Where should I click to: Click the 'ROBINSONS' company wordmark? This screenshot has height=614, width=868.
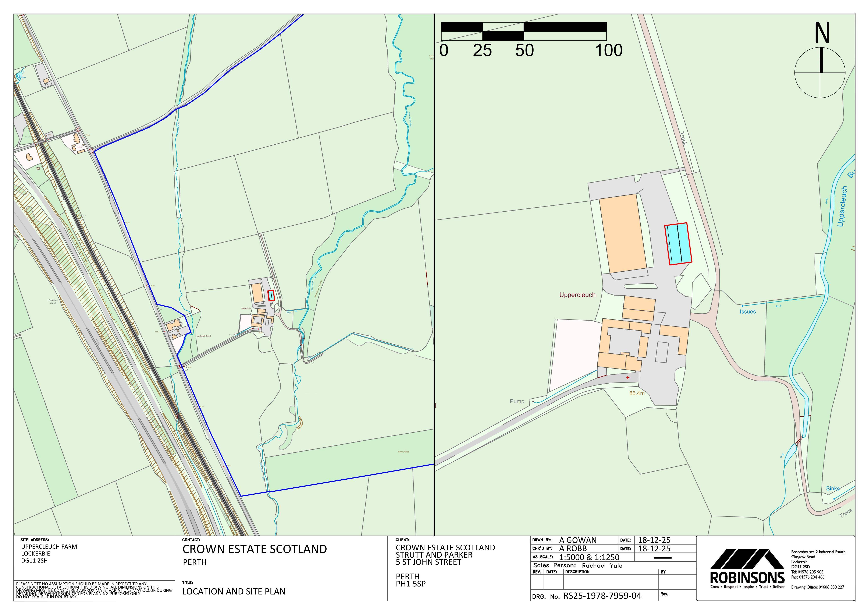click(x=747, y=578)
